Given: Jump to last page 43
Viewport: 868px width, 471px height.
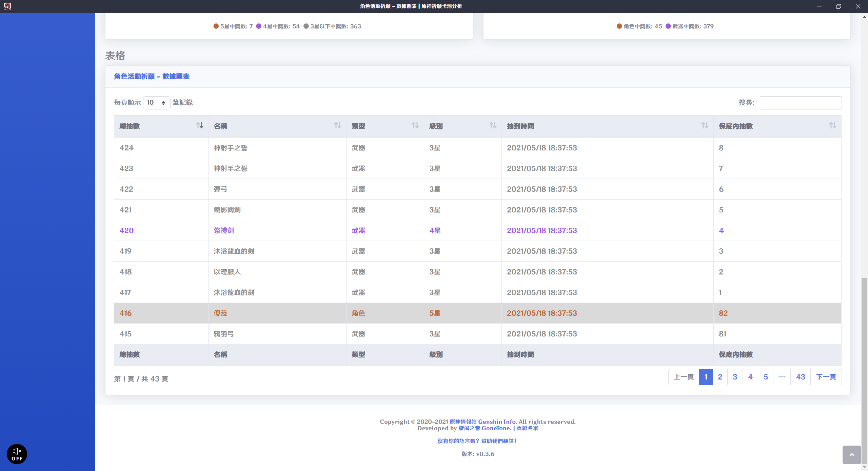Looking at the screenshot, I should tap(800, 377).
